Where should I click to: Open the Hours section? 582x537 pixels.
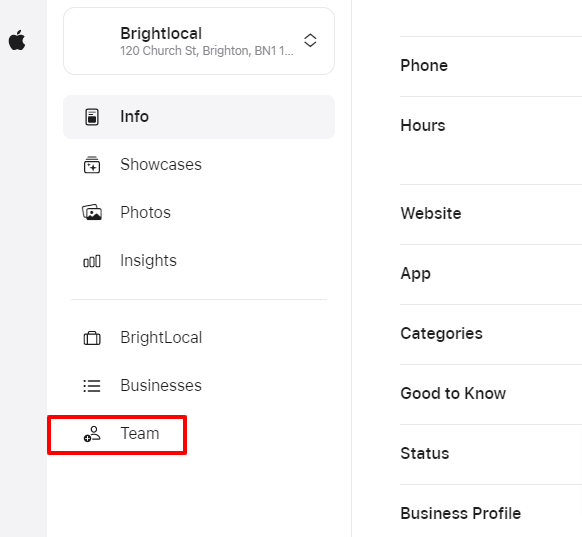491,140
